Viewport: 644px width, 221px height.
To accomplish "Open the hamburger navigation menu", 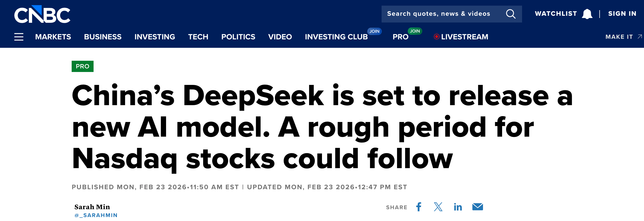I will click(x=19, y=37).
